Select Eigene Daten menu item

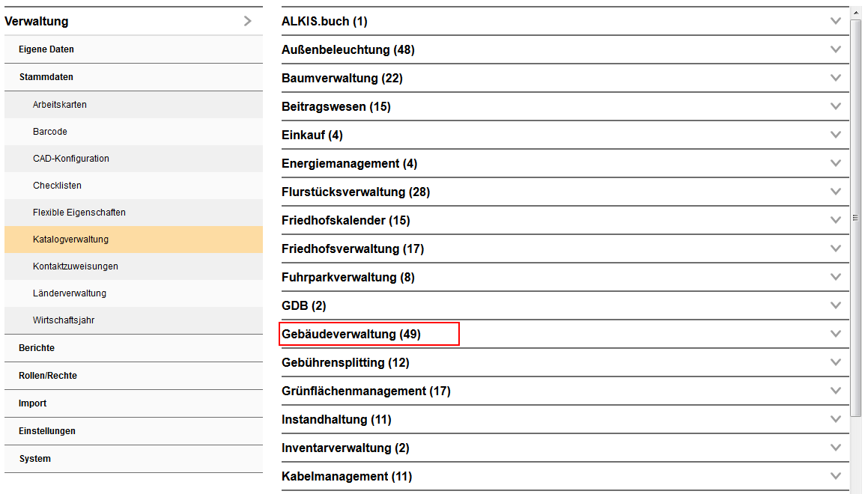click(x=46, y=49)
